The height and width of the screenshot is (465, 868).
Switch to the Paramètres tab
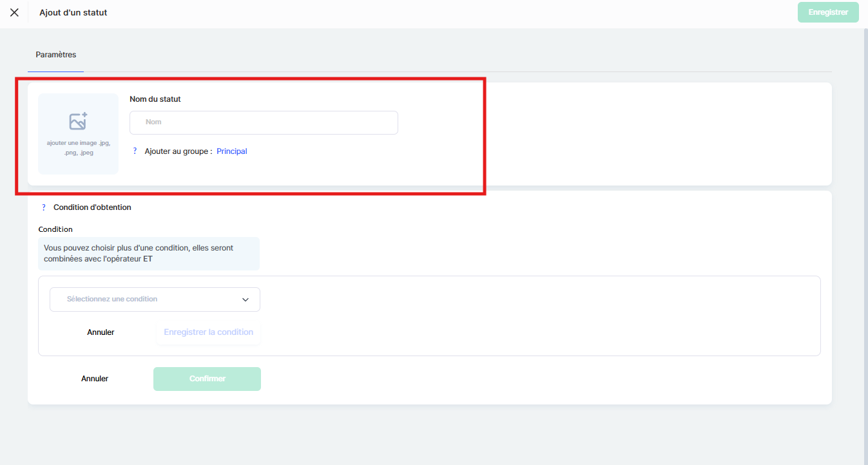pos(56,55)
